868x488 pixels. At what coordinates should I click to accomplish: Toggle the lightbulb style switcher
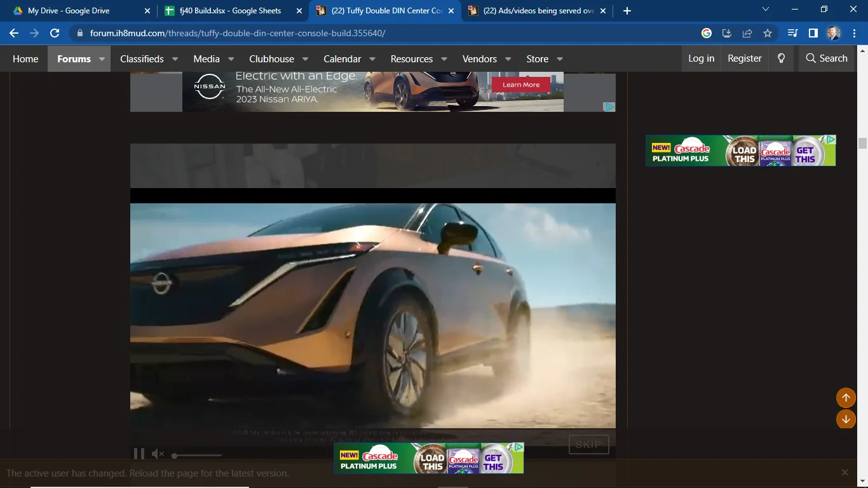[781, 58]
